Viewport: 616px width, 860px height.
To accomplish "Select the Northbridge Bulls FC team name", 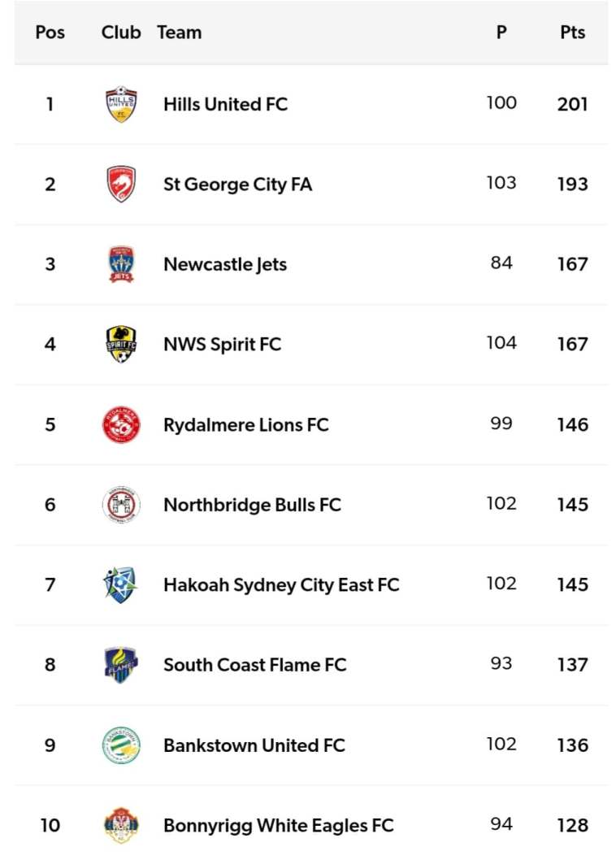I will (x=252, y=505).
